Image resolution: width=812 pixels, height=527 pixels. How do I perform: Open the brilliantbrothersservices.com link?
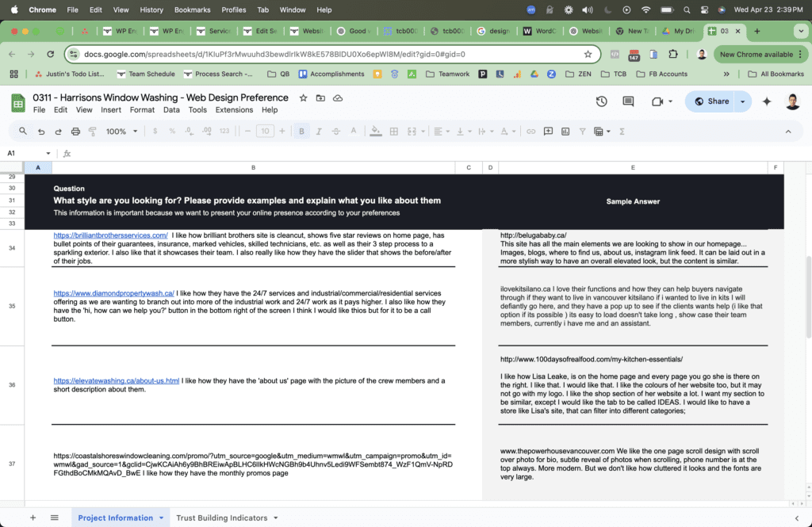(110, 235)
